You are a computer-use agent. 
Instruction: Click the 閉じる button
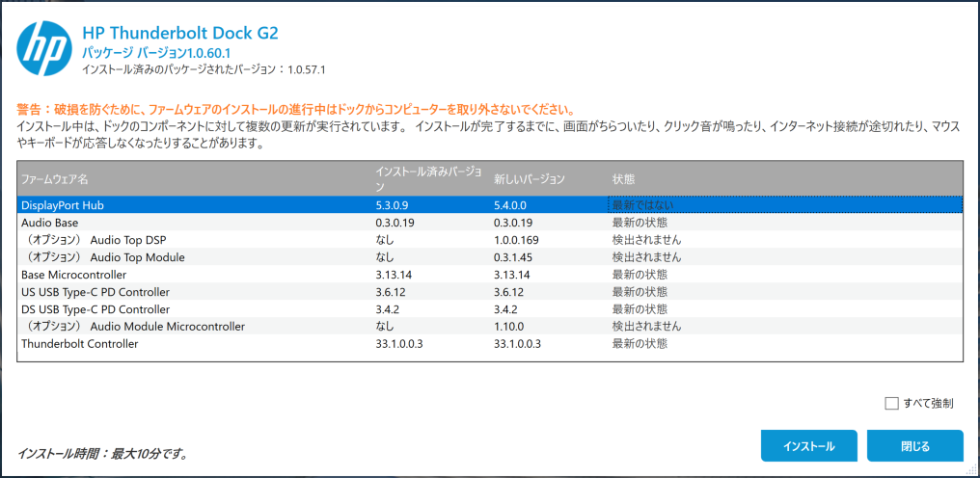tap(915, 446)
